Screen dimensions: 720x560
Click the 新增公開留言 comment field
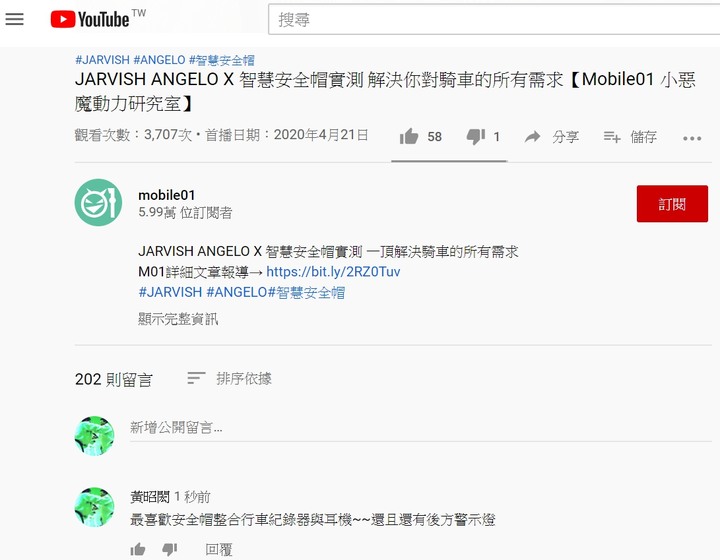(421, 428)
